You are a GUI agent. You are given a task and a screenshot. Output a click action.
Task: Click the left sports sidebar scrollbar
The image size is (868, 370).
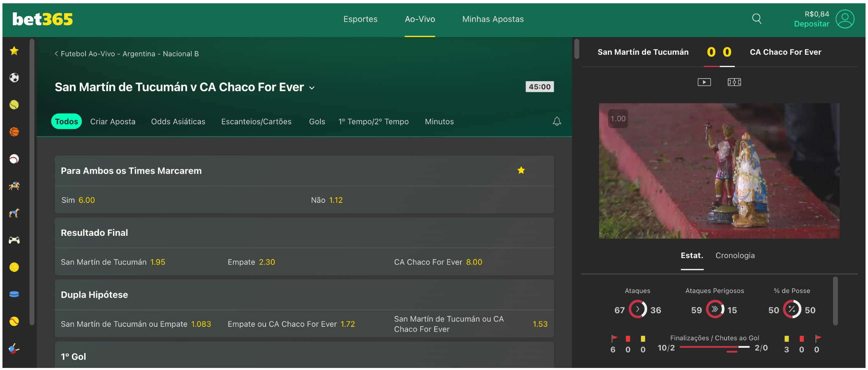pos(32,181)
